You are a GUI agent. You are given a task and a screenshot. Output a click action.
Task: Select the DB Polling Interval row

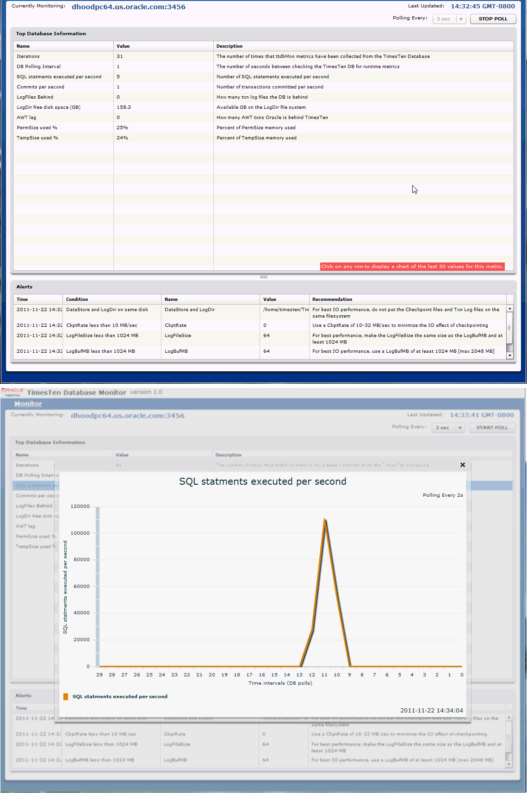[263, 66]
